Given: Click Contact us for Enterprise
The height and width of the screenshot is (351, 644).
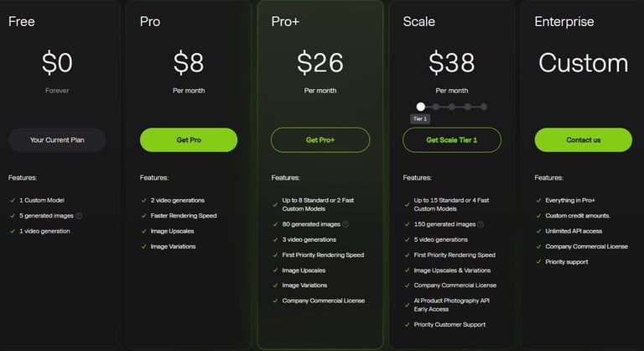Looking at the screenshot, I should coord(584,140).
